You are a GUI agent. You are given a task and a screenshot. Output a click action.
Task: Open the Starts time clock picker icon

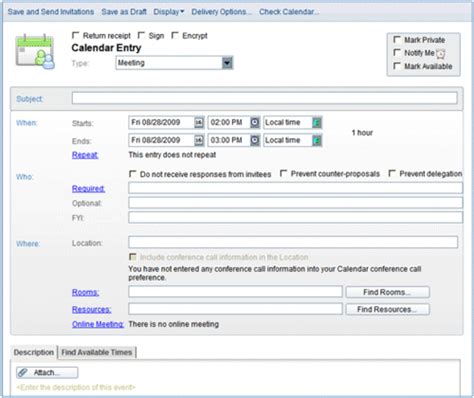pyautogui.click(x=255, y=123)
